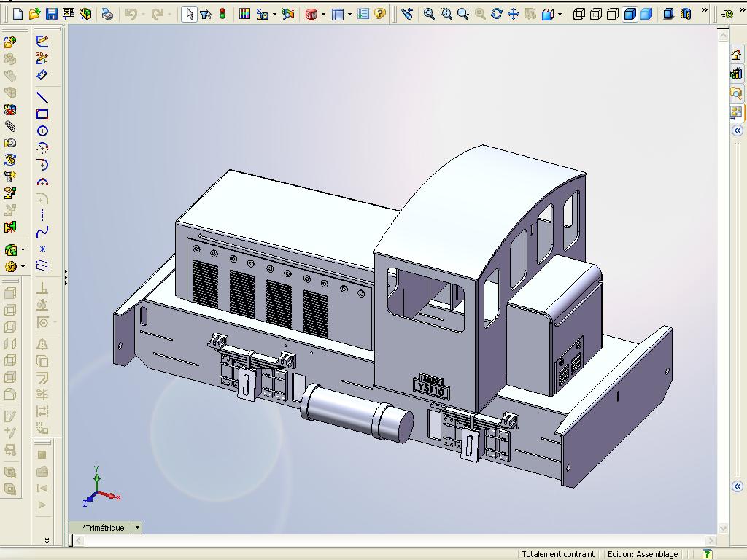Pick the Line sketch tool
747x560 pixels.
coord(42,97)
